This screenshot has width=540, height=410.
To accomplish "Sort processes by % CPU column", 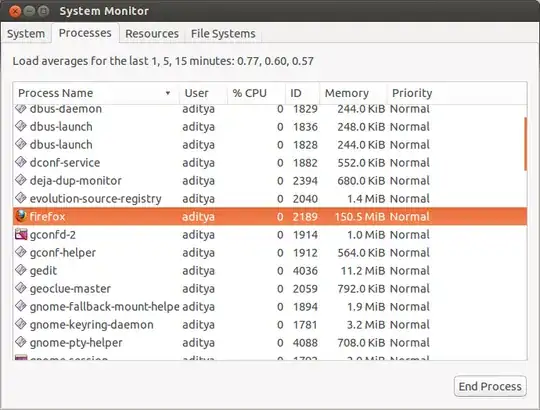I will pos(256,93).
